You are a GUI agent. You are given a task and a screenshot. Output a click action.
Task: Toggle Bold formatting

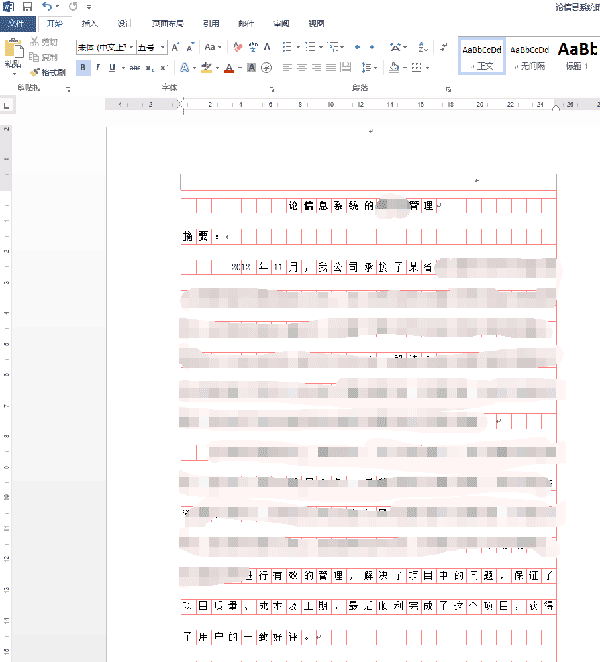(x=84, y=68)
